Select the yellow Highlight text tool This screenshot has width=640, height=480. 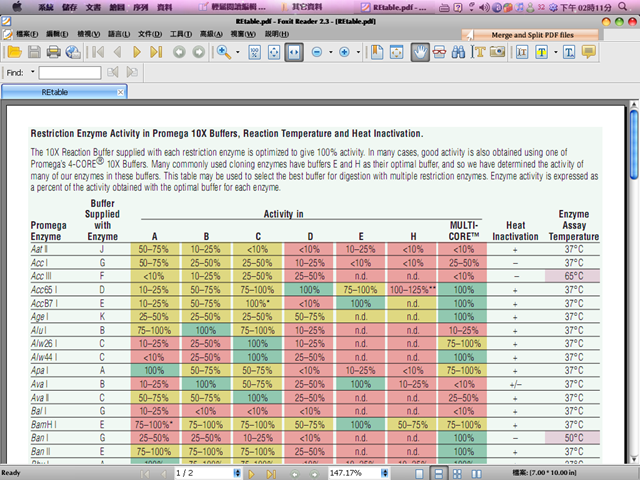pos(541,52)
